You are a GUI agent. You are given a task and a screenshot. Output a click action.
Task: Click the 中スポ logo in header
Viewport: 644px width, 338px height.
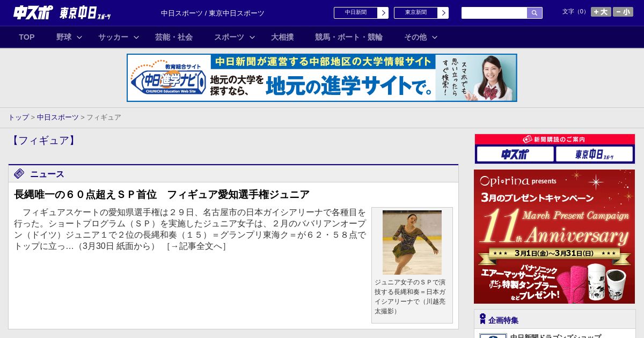[34, 13]
